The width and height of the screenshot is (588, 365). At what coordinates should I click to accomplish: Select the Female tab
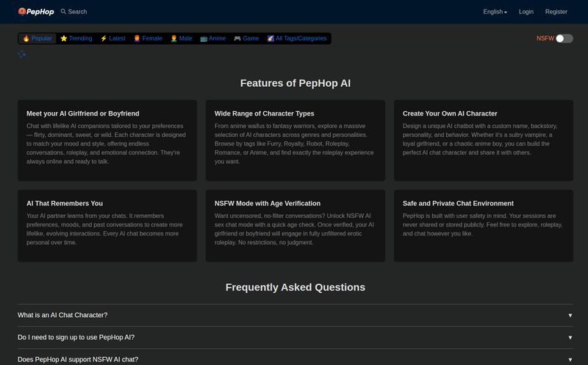(x=148, y=38)
